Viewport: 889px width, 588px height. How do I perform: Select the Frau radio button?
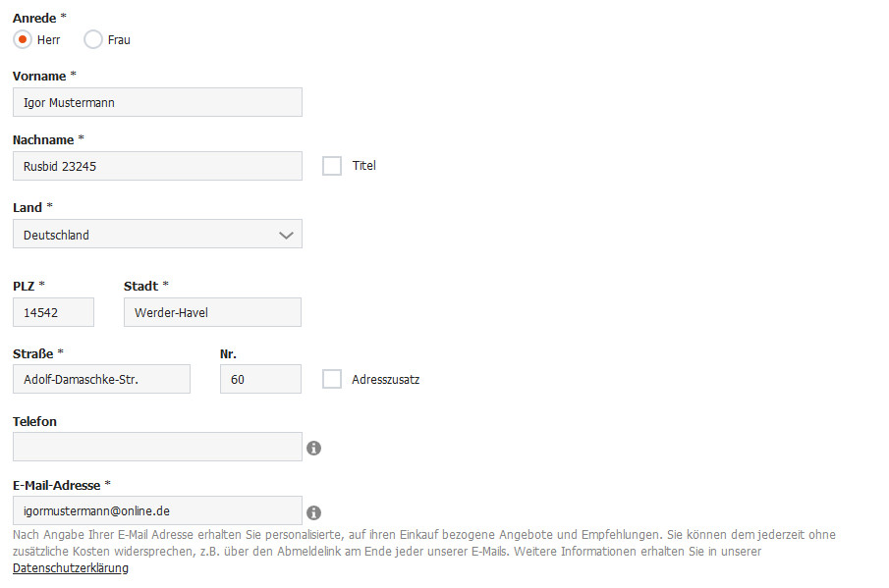pyautogui.click(x=93, y=39)
